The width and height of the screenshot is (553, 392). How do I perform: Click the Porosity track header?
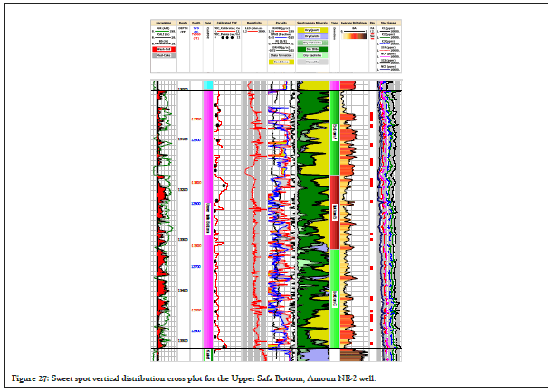point(282,22)
